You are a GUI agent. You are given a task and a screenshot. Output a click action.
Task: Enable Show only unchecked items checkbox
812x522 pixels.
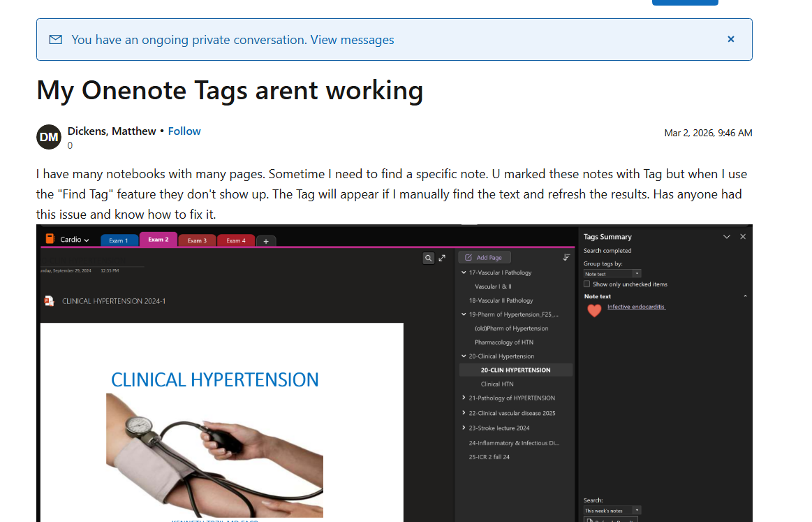point(586,284)
